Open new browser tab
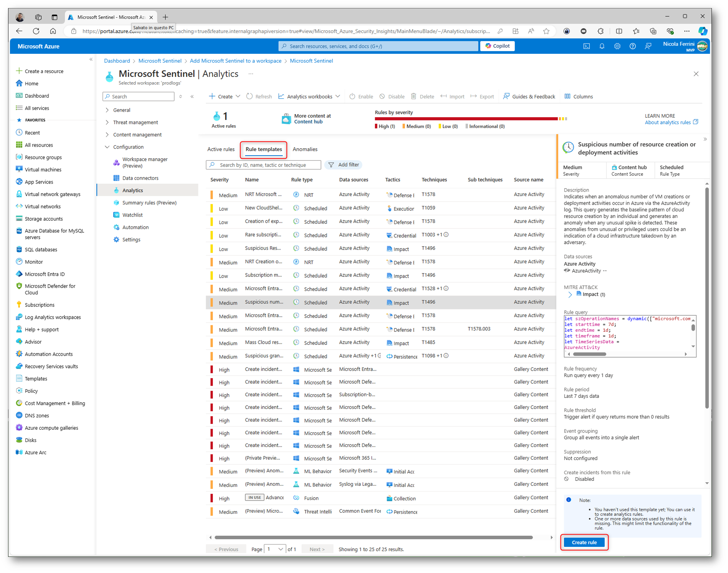The image size is (728, 573). [165, 17]
